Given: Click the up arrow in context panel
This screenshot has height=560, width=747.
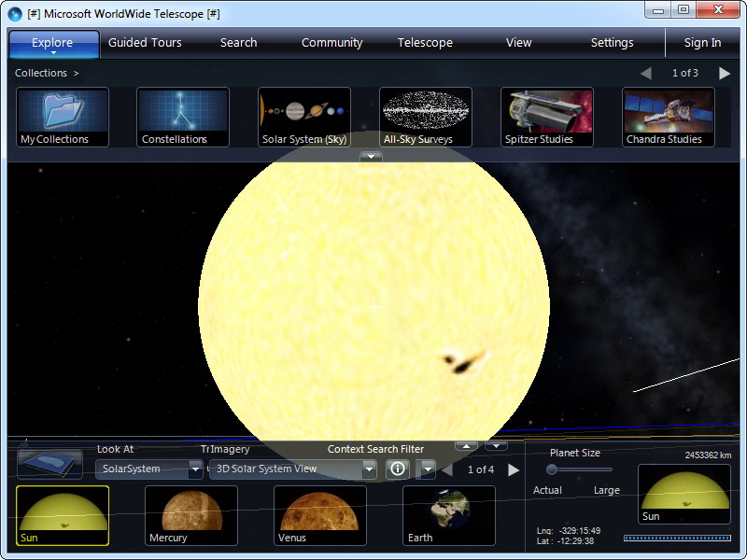Looking at the screenshot, I should tap(466, 446).
